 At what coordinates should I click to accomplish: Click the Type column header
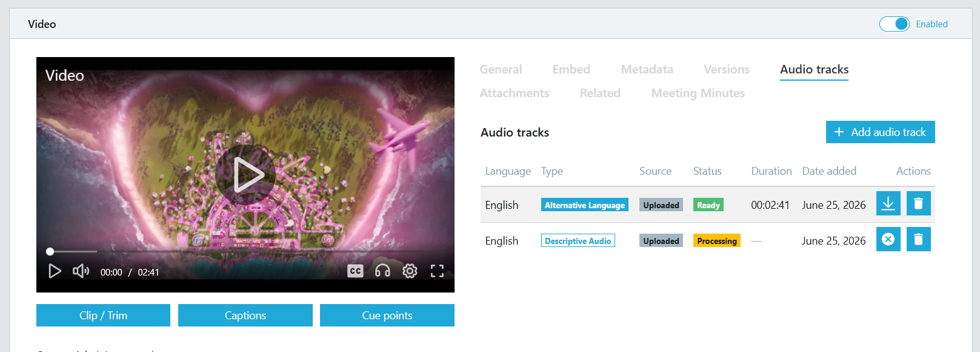552,171
